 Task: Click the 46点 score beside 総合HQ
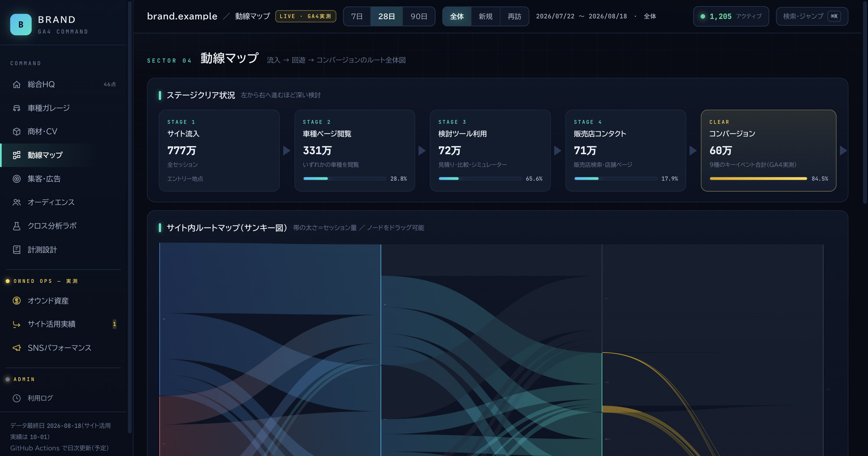click(x=110, y=85)
